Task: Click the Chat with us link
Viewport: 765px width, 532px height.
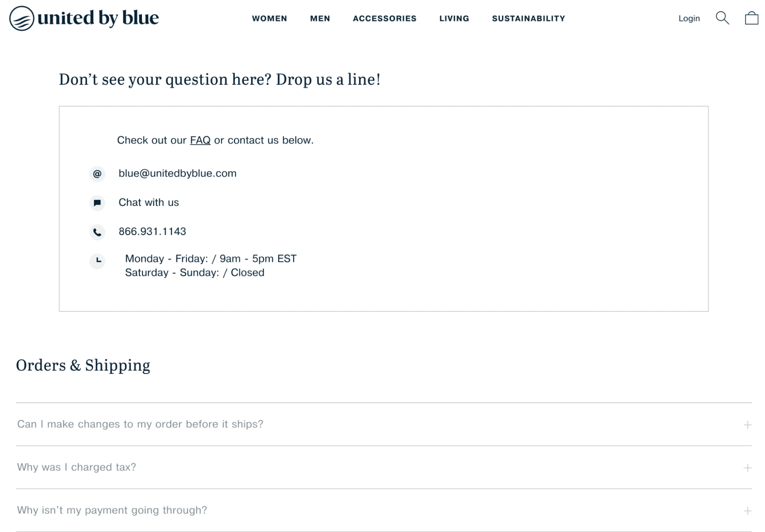Action: coord(148,202)
